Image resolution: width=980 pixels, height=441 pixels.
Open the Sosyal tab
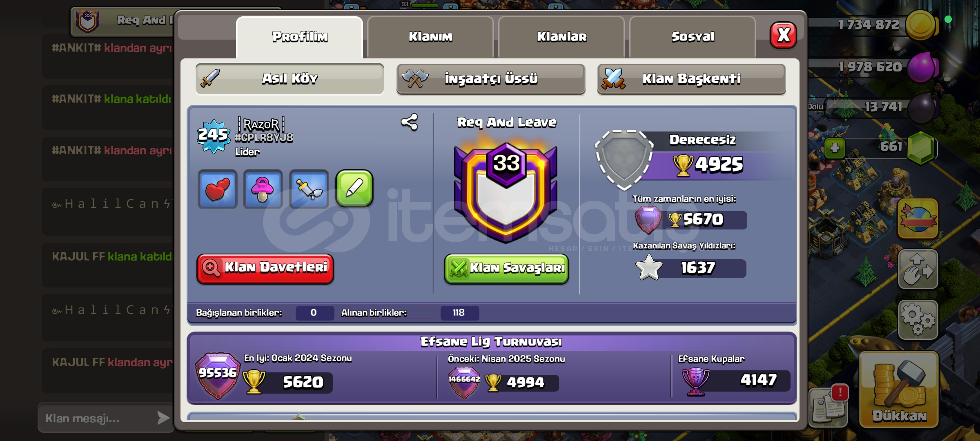(x=693, y=37)
